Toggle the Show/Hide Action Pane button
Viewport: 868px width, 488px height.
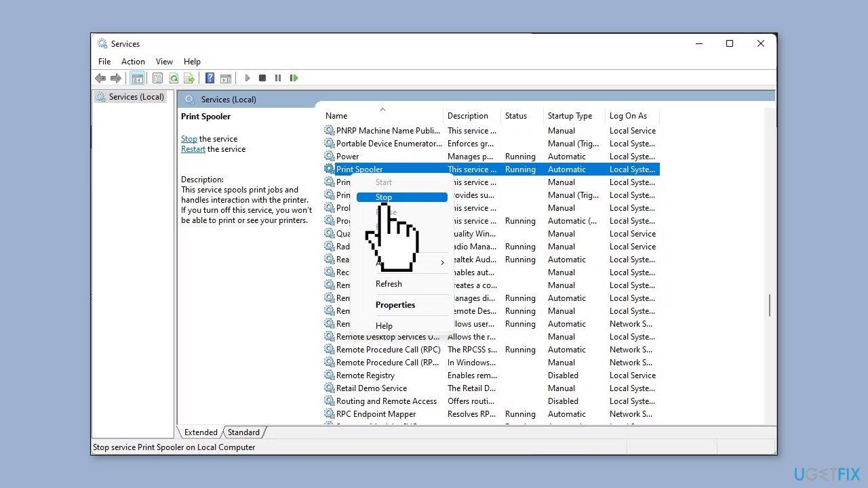(x=225, y=78)
